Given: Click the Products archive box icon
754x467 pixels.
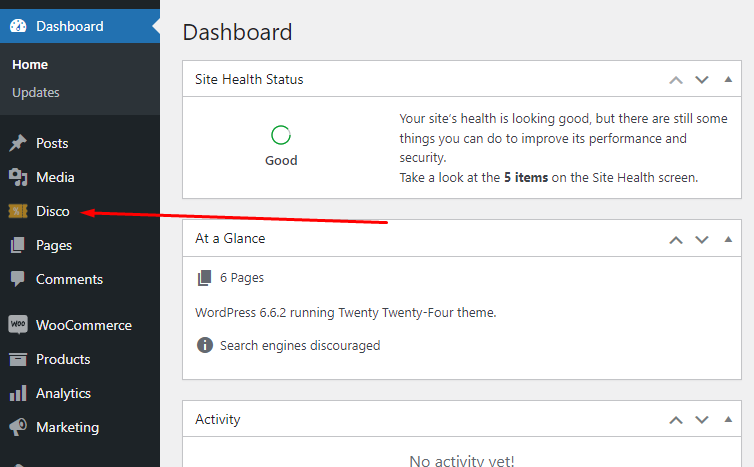Looking at the screenshot, I should (x=18, y=359).
